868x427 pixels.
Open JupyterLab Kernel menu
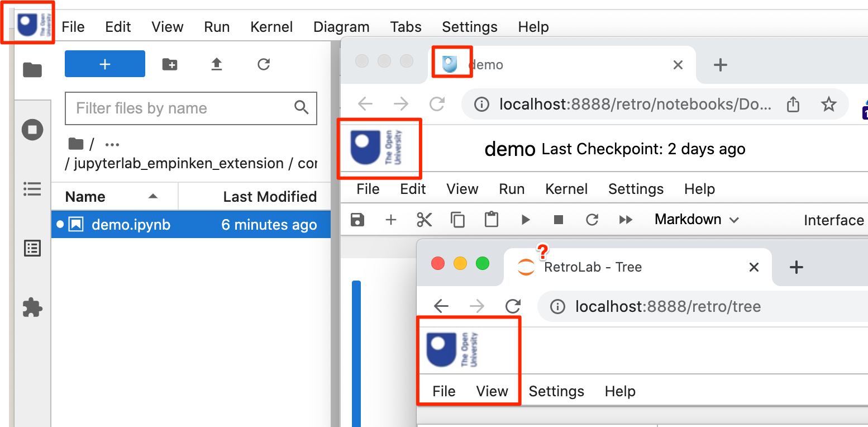pyautogui.click(x=272, y=27)
